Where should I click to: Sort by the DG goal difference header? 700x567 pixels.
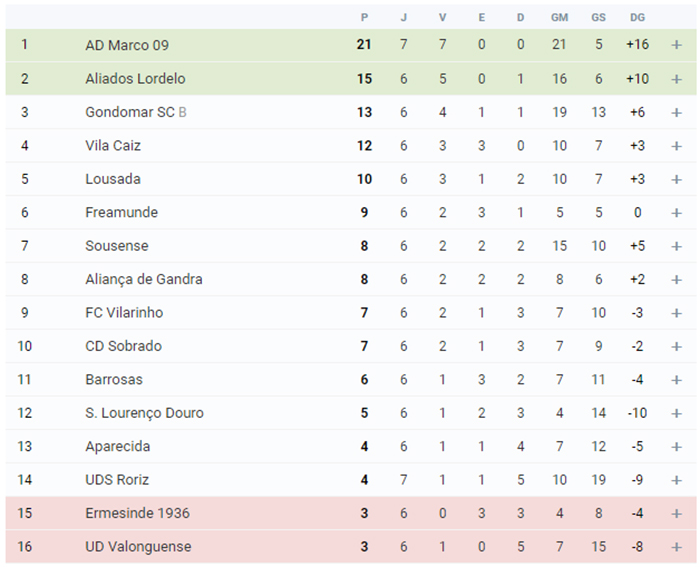click(x=638, y=17)
